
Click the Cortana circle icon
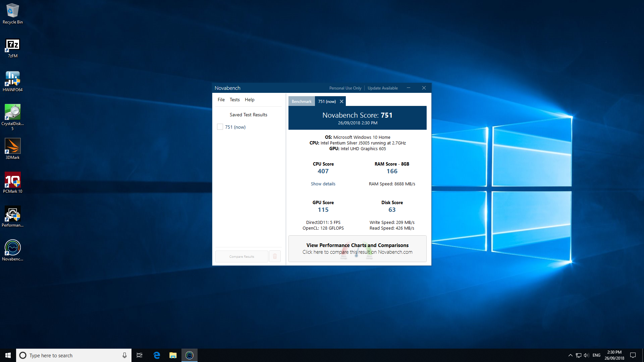(23, 355)
